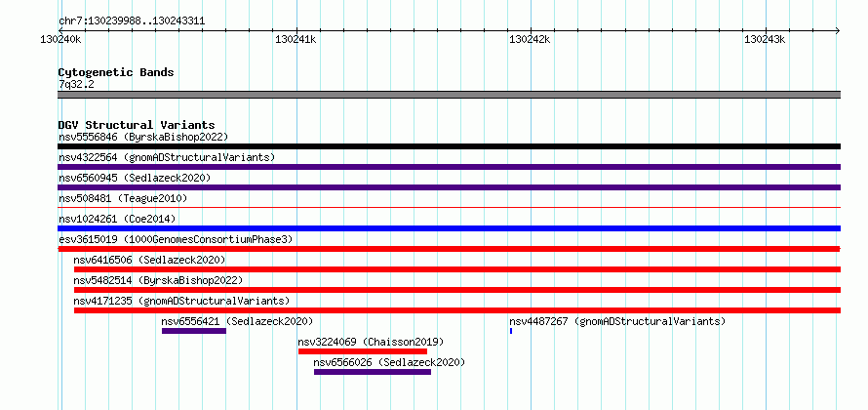Open nsv3224069 (Chaisson2019) label
This screenshot has width=868, height=410.
pyautogui.click(x=371, y=342)
